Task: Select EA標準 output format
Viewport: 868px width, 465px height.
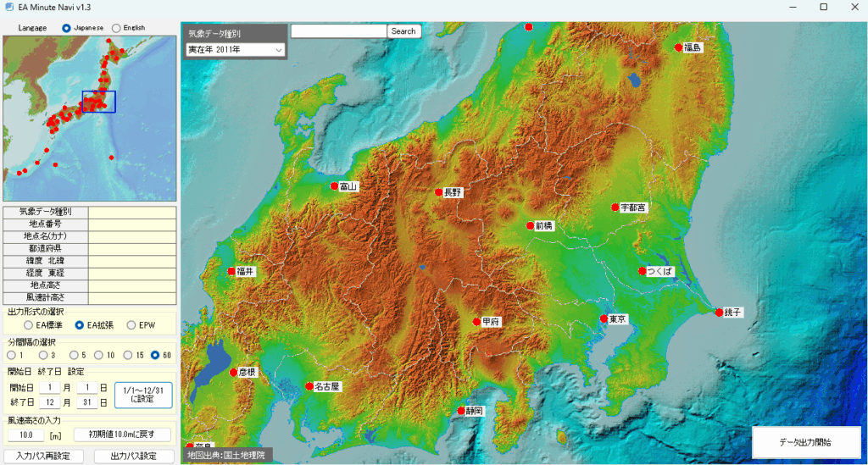Action: (x=29, y=324)
